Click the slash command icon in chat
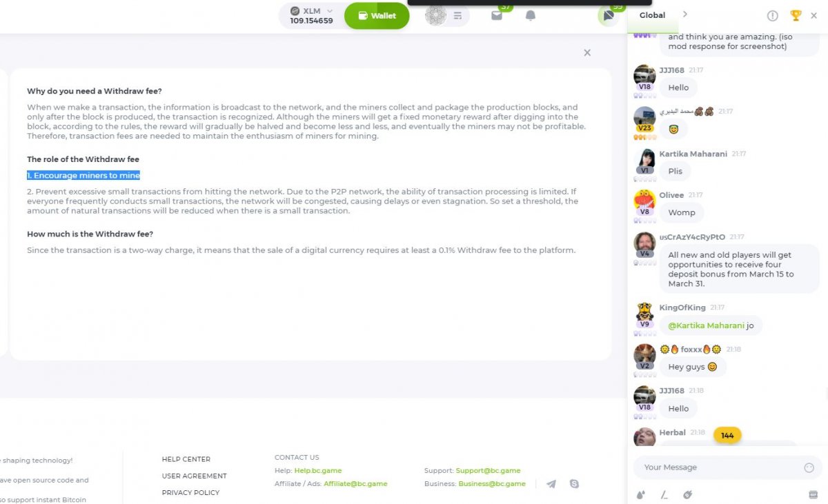The image size is (828, 504). (x=664, y=494)
